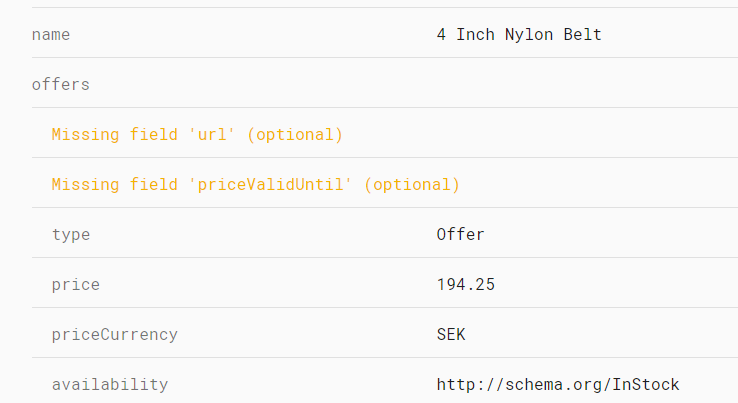
Task: Expand the 'offers' property row
Action: 61,85
